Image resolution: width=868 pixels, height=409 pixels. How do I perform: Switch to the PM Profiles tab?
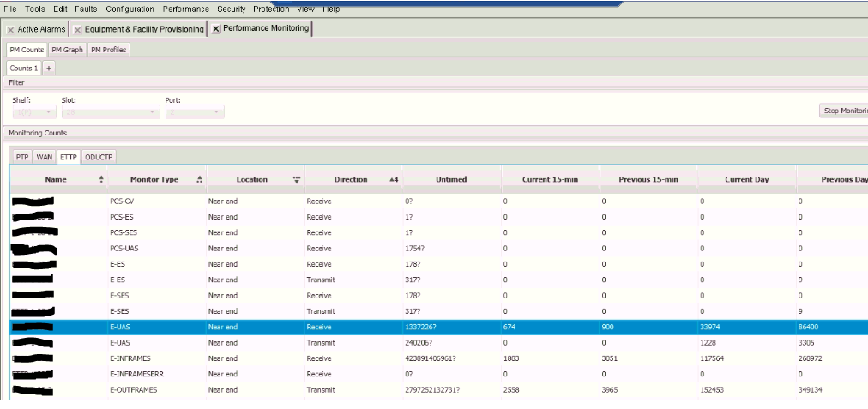[x=108, y=50]
